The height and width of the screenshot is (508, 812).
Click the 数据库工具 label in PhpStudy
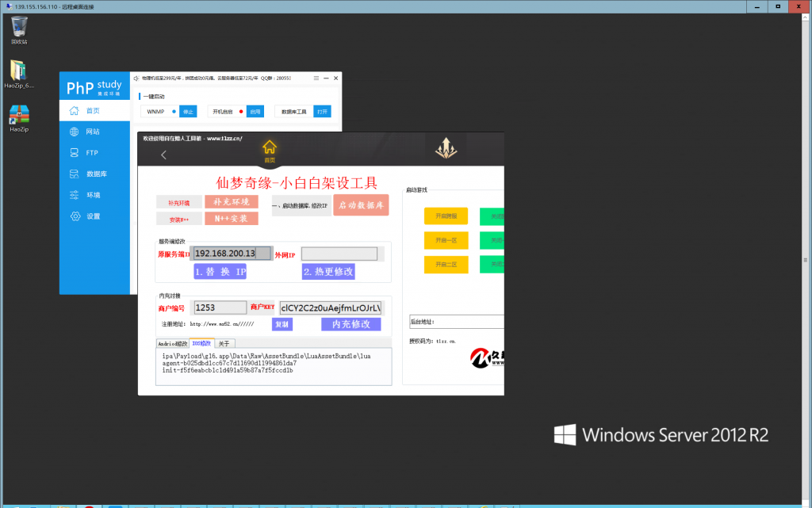pyautogui.click(x=293, y=112)
